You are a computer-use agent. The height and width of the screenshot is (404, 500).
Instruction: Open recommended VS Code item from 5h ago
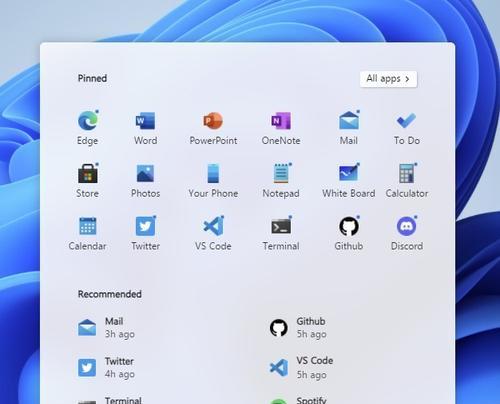302,368
